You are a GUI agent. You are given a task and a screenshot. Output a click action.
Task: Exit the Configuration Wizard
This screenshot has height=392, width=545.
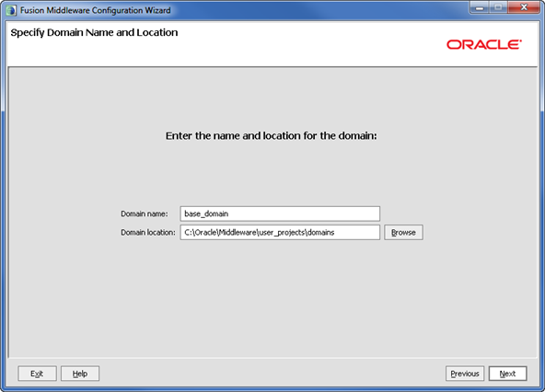[x=37, y=374]
